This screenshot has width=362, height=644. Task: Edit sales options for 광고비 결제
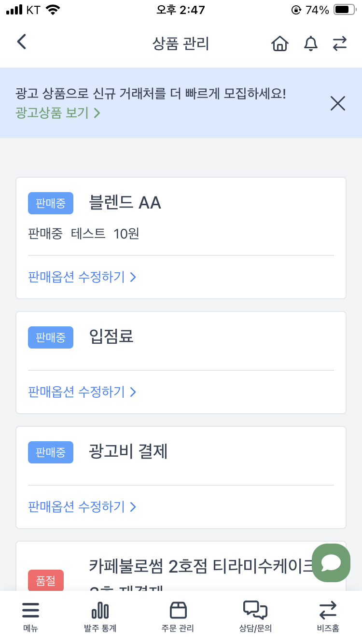point(82,507)
